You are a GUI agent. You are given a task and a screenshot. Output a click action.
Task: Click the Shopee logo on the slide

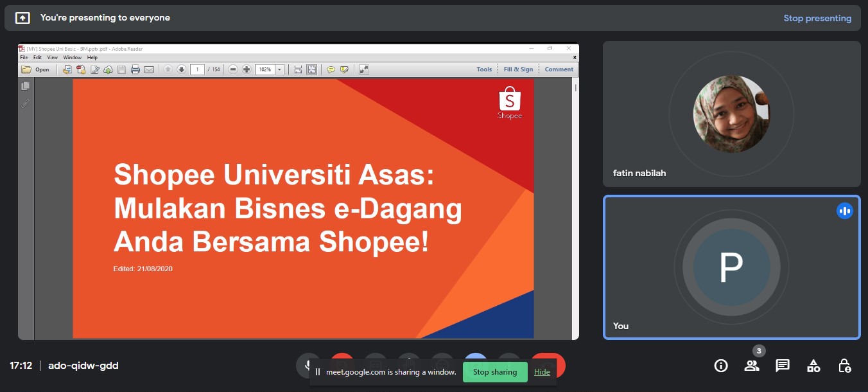point(510,103)
